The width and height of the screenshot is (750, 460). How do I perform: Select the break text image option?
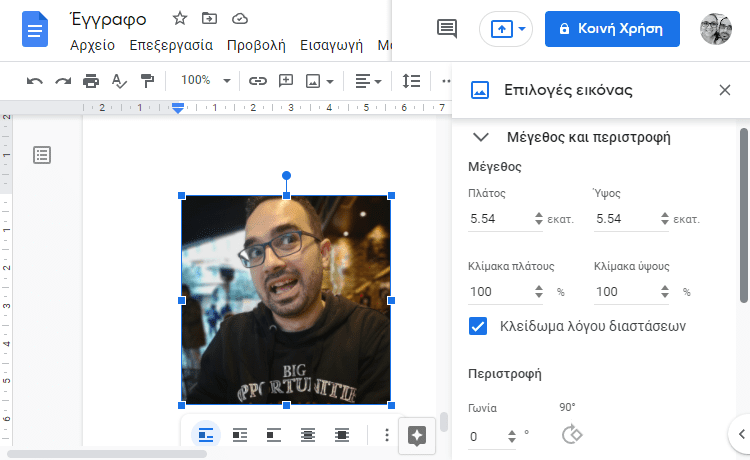274,435
